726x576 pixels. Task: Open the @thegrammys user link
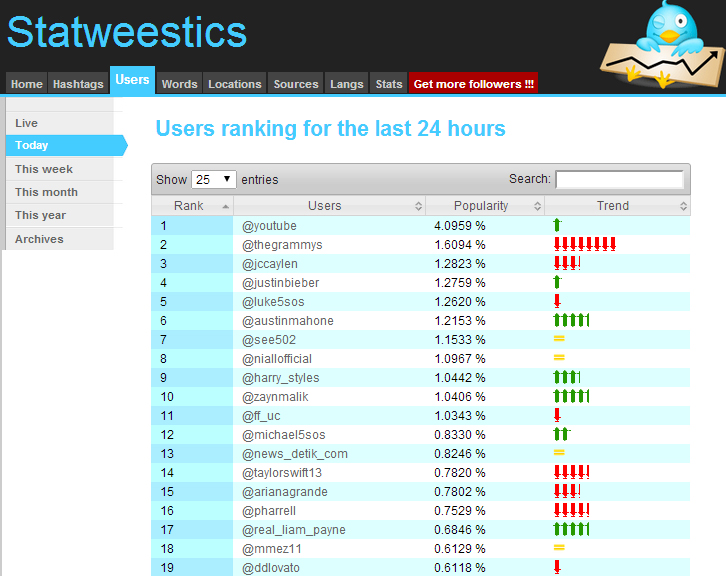[282, 244]
